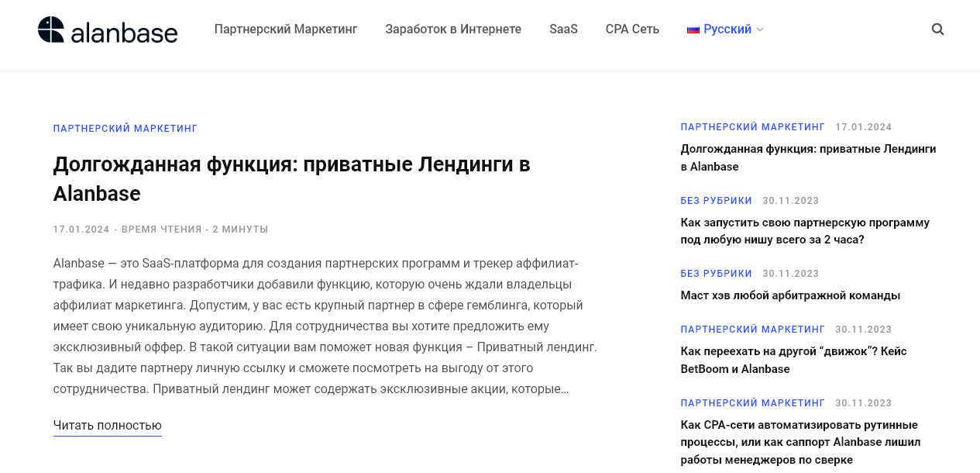Select the SaaS menu item
The height and width of the screenshot is (473, 980).
click(563, 29)
